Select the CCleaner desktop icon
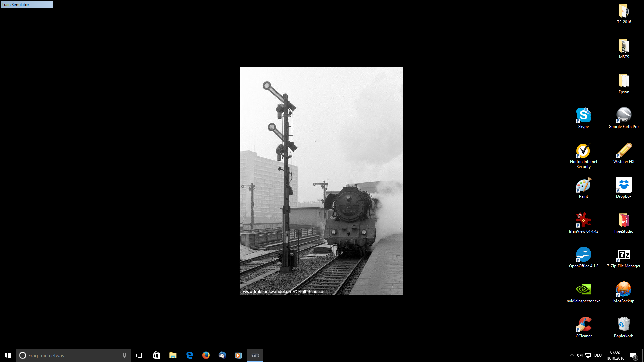644x362 pixels. pos(583,325)
